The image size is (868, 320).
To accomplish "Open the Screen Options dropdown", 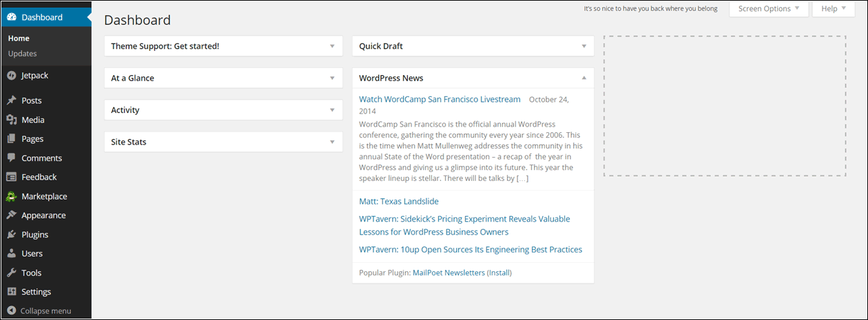I will tap(768, 9).
